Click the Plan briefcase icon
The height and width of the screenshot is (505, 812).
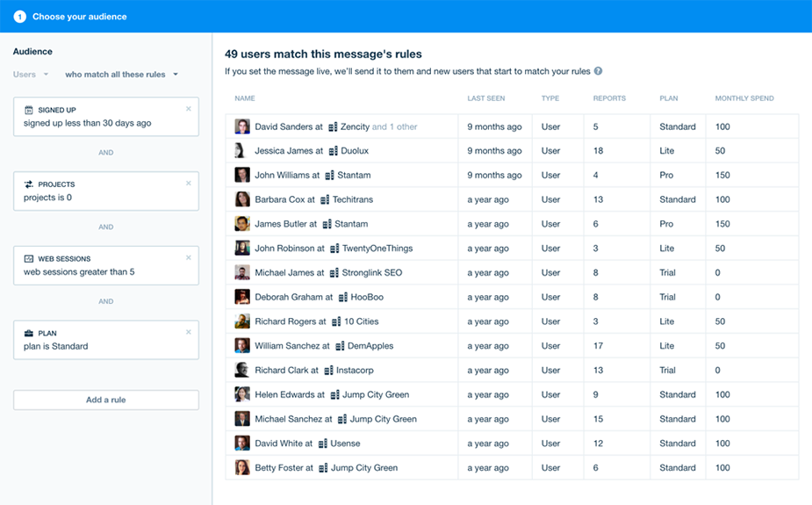pyautogui.click(x=29, y=333)
